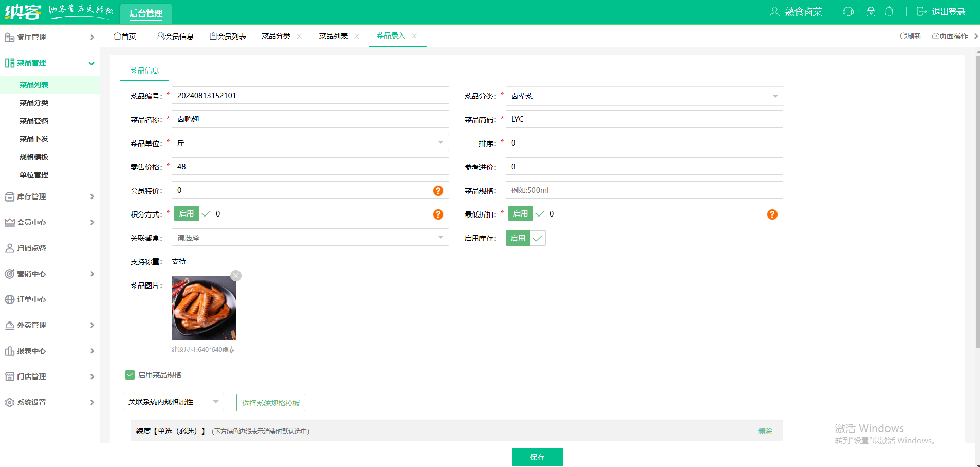The height and width of the screenshot is (467, 980).
Task: Remove the dish image via its X icon
Action: [x=236, y=276]
